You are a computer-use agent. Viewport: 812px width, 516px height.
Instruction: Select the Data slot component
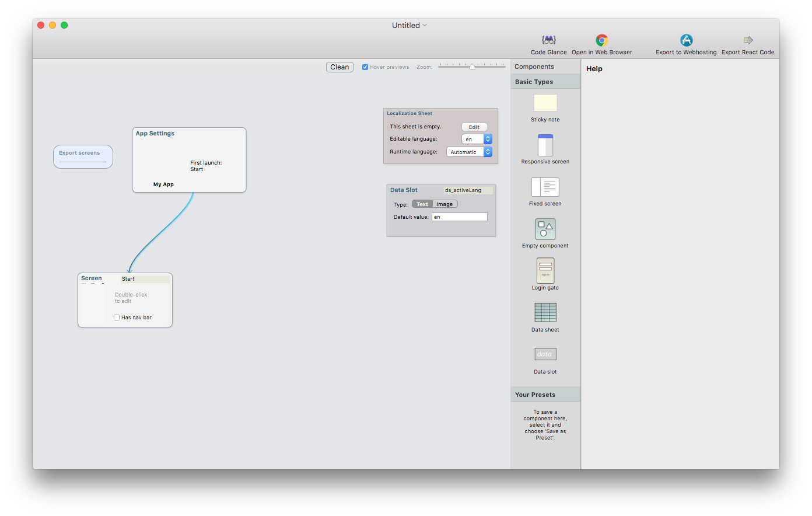coord(545,354)
